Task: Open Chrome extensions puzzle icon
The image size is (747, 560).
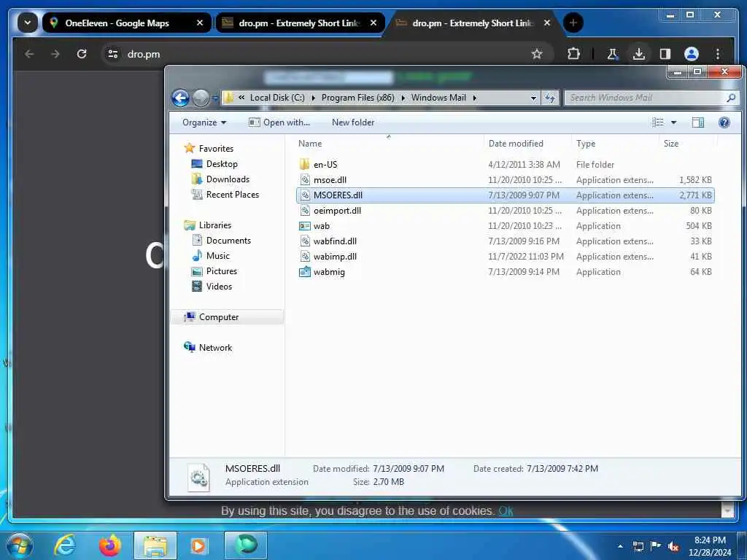Action: coord(573,54)
